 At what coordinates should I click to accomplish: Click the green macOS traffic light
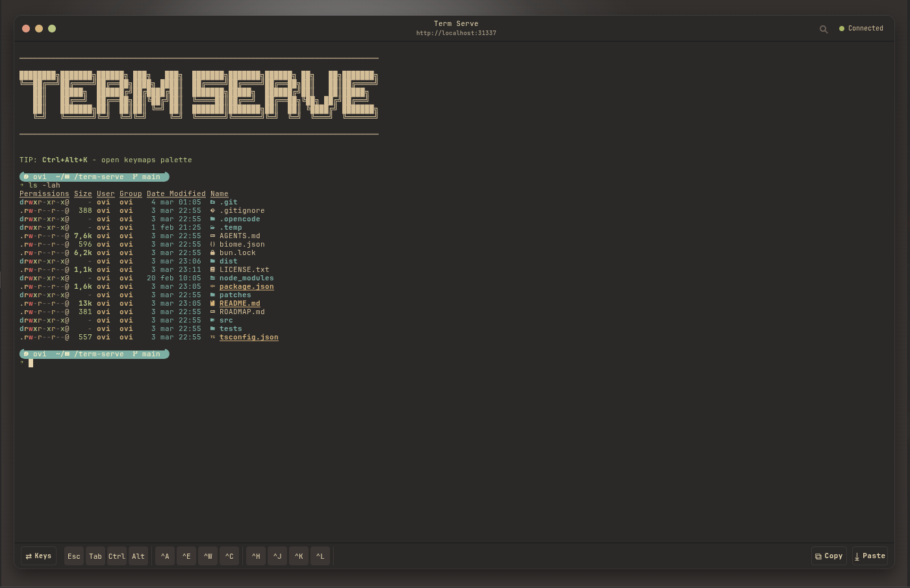(x=51, y=29)
